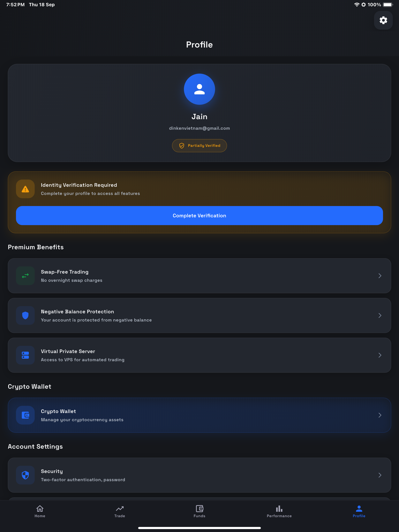The width and height of the screenshot is (399, 532).
Task: Click the Complete Verification button
Action: click(x=199, y=216)
